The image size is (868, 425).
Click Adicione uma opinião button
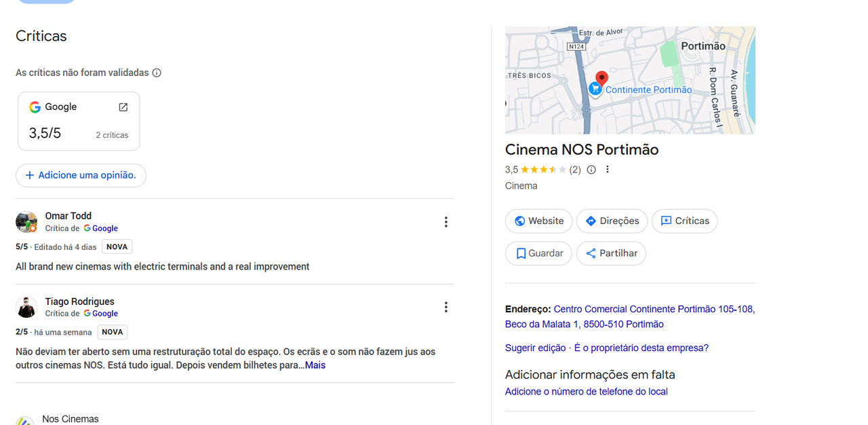pos(81,175)
